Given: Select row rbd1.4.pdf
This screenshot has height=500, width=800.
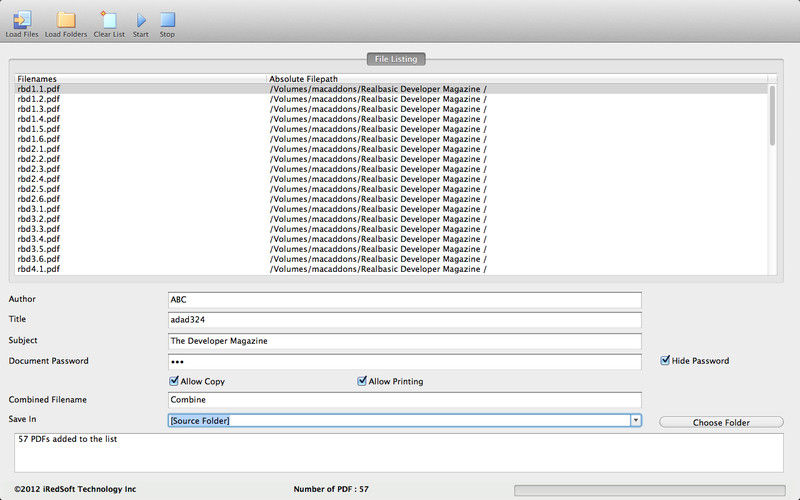Looking at the screenshot, I should 391,119.
